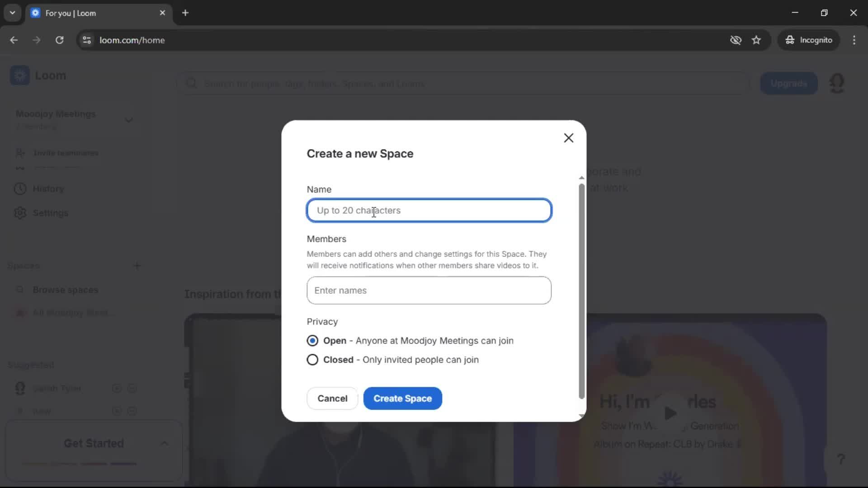Open the browser three-dot menu
Screen dimensions: 868x488
click(x=854, y=40)
